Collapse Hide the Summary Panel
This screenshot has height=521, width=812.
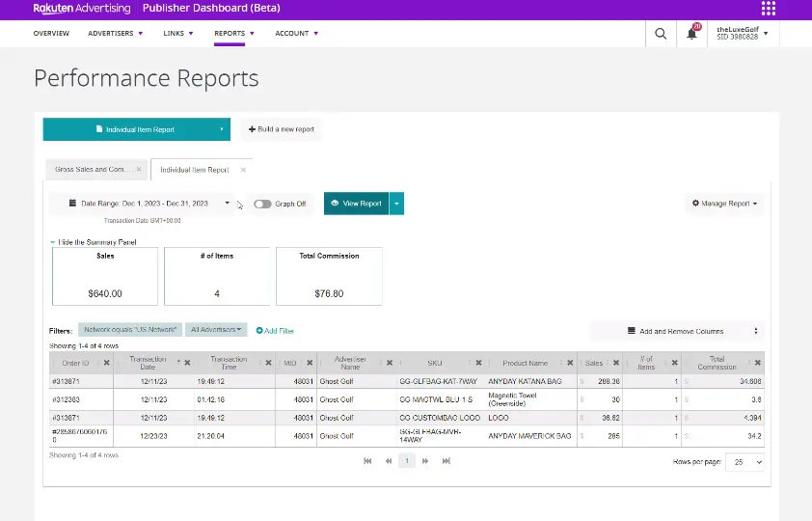[x=94, y=242]
